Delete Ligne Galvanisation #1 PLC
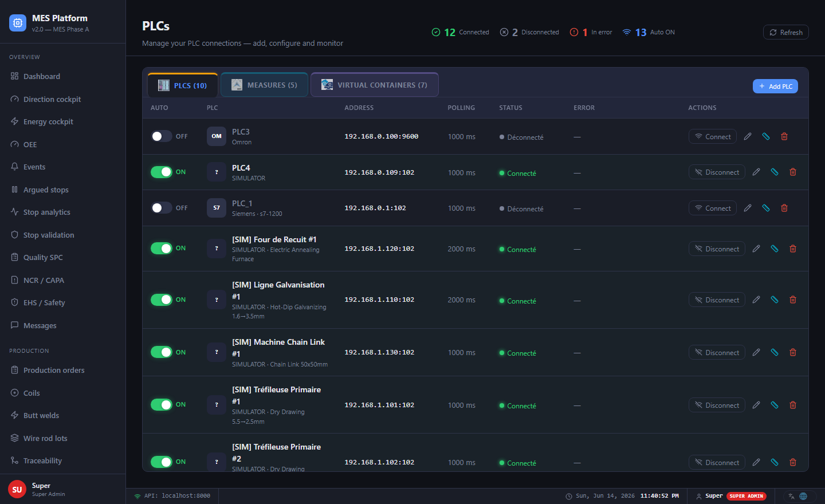Image resolution: width=825 pixels, height=504 pixels. click(x=793, y=300)
